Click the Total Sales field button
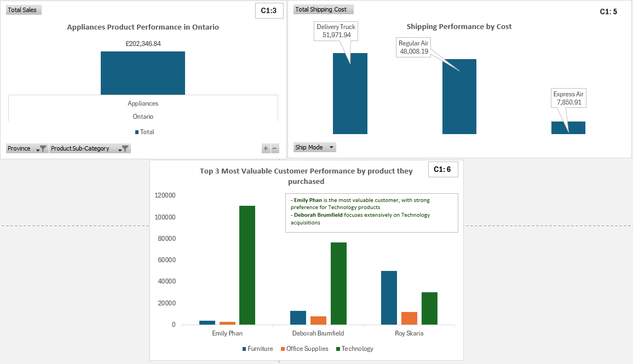633x364 pixels. click(x=23, y=10)
